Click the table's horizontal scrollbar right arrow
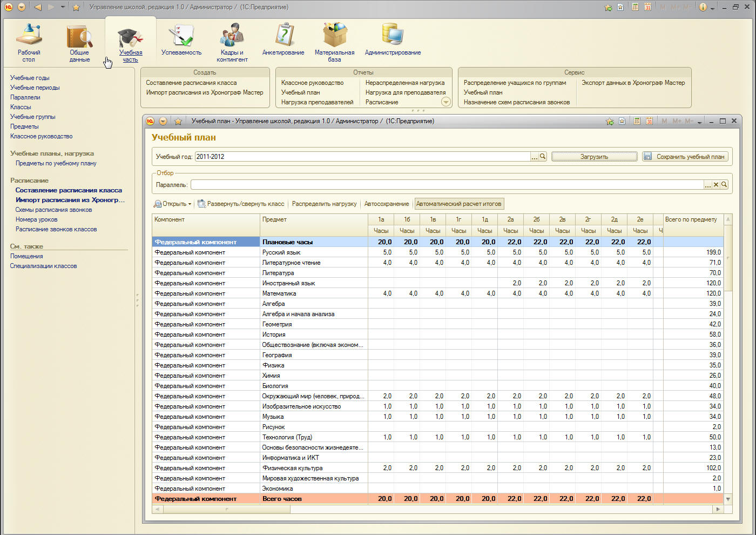 (718, 509)
